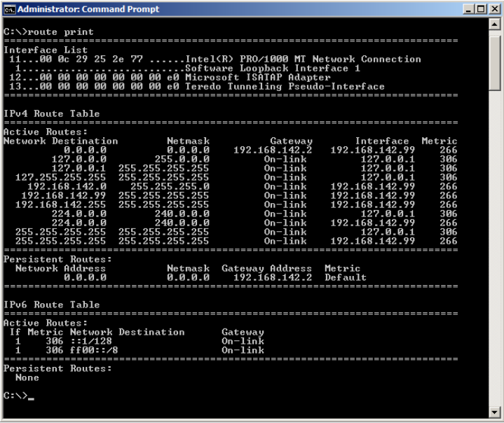Click the 'Netmask' column header in Active Routes
This screenshot has height=423, width=504.
point(189,141)
